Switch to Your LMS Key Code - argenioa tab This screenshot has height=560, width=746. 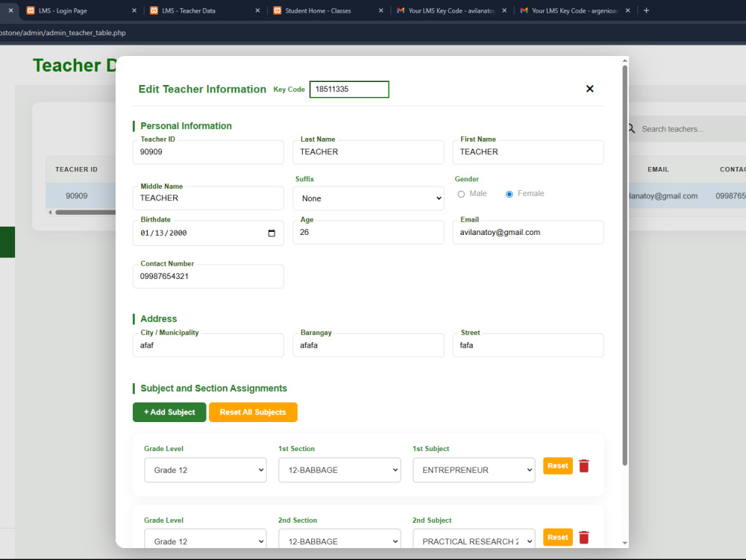click(x=574, y=10)
